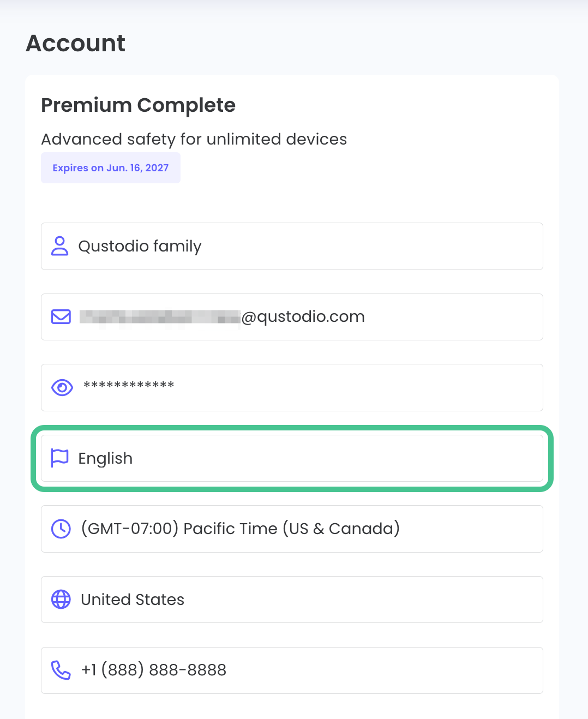The height and width of the screenshot is (719, 588).
Task: Click the masked password field
Action: [292, 387]
